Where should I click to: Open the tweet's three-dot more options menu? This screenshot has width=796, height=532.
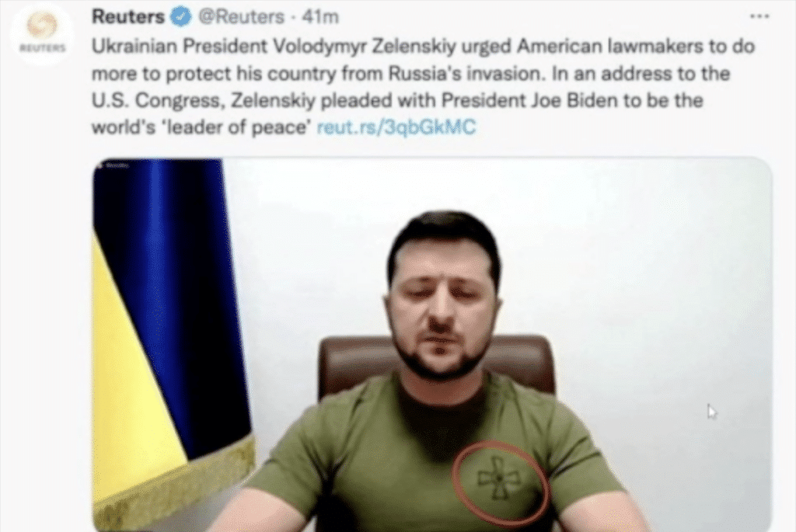click(x=759, y=17)
